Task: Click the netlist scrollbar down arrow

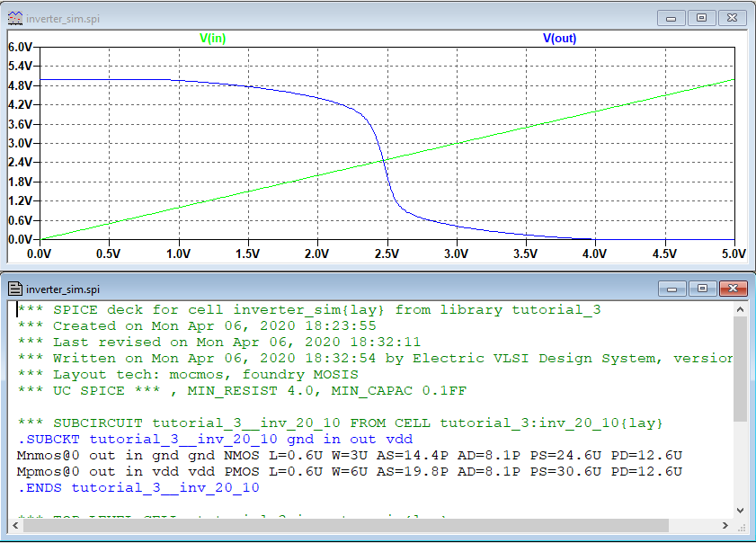Action: [x=741, y=510]
